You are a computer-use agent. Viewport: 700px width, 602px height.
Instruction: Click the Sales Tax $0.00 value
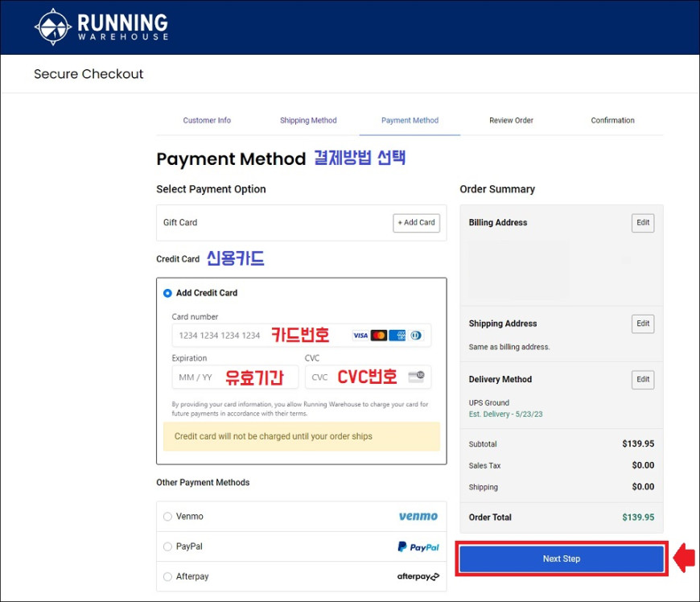(643, 465)
